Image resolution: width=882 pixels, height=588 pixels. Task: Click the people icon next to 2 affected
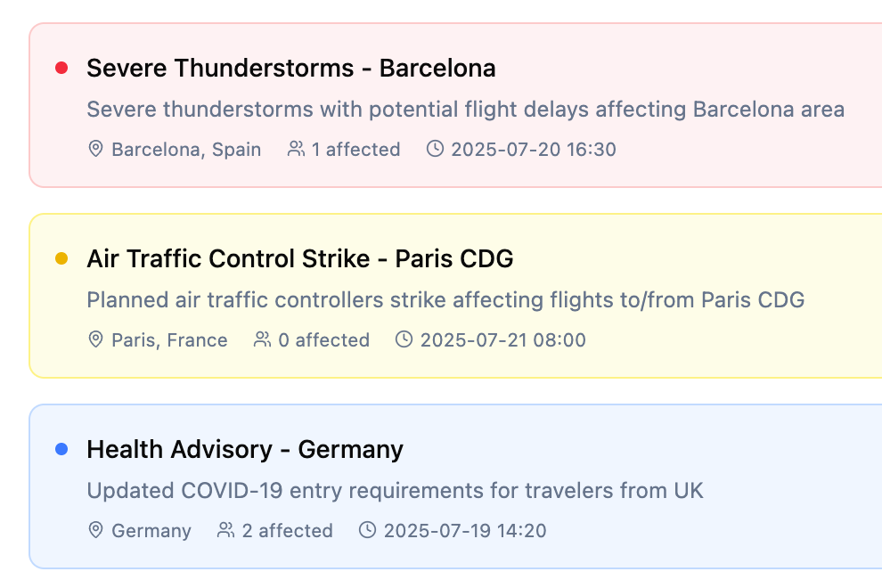[x=226, y=531]
